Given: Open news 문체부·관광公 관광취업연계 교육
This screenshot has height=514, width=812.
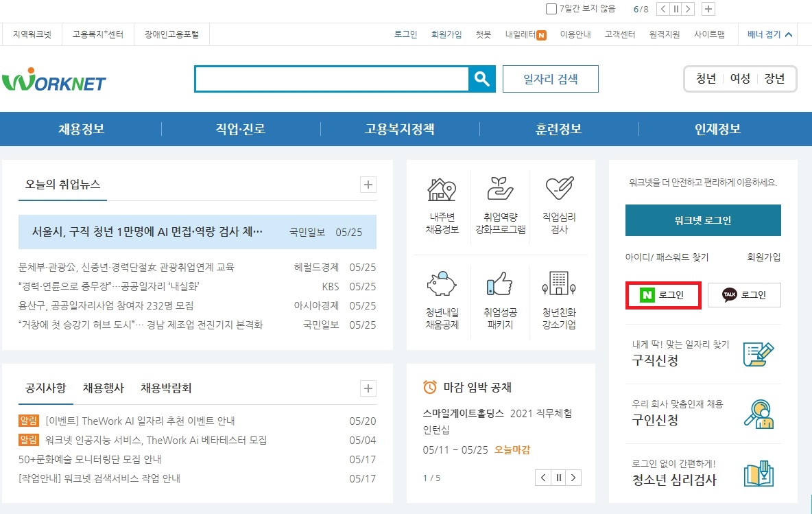Looking at the screenshot, I should coord(126,268).
